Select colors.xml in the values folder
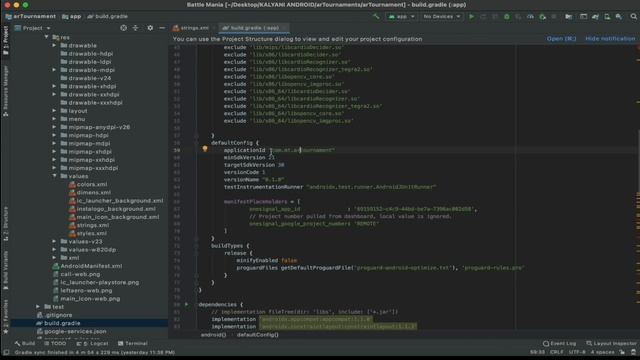The width and height of the screenshot is (640, 360). click(88, 184)
